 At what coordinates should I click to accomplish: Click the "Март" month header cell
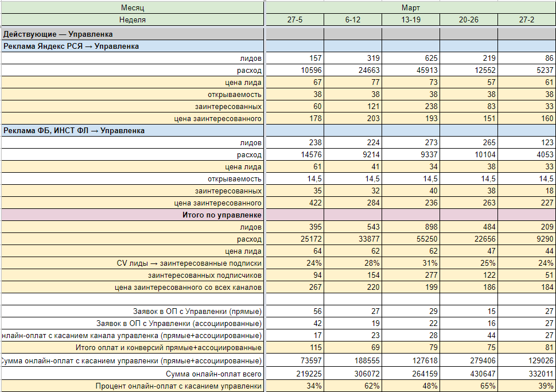click(410, 7)
